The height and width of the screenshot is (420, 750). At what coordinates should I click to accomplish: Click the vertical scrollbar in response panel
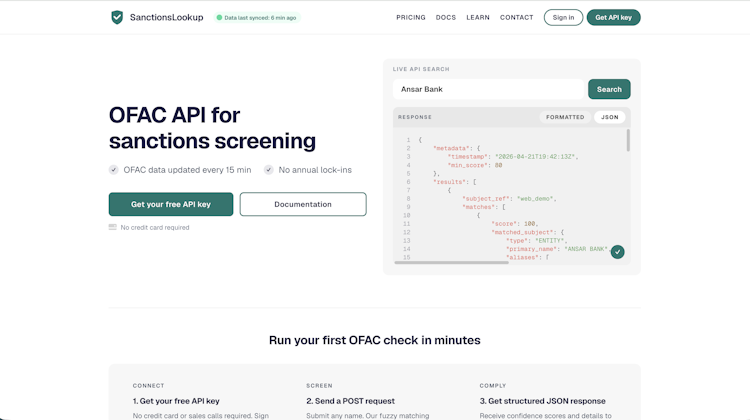628,140
